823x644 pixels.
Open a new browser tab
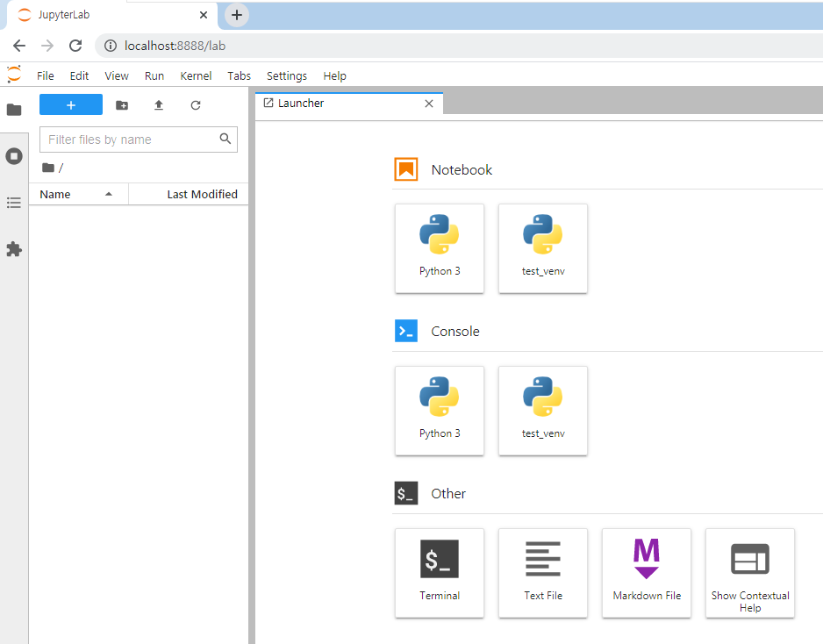[x=237, y=15]
